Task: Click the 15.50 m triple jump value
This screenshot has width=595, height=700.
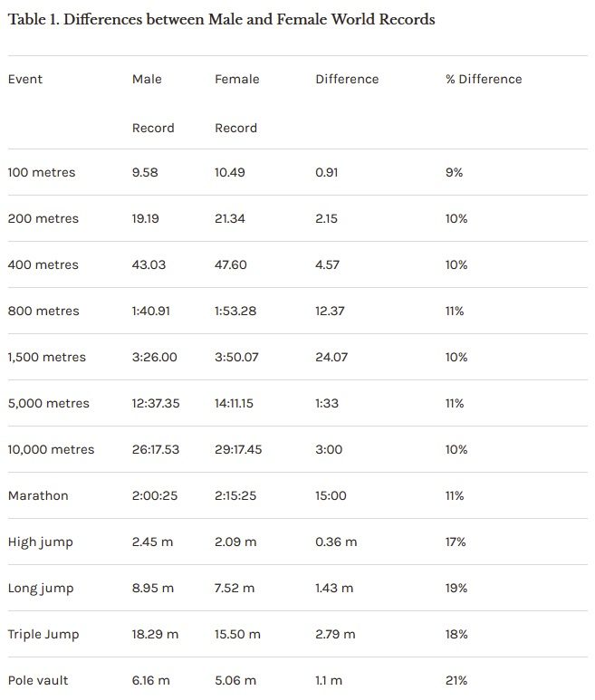Action: click(237, 635)
